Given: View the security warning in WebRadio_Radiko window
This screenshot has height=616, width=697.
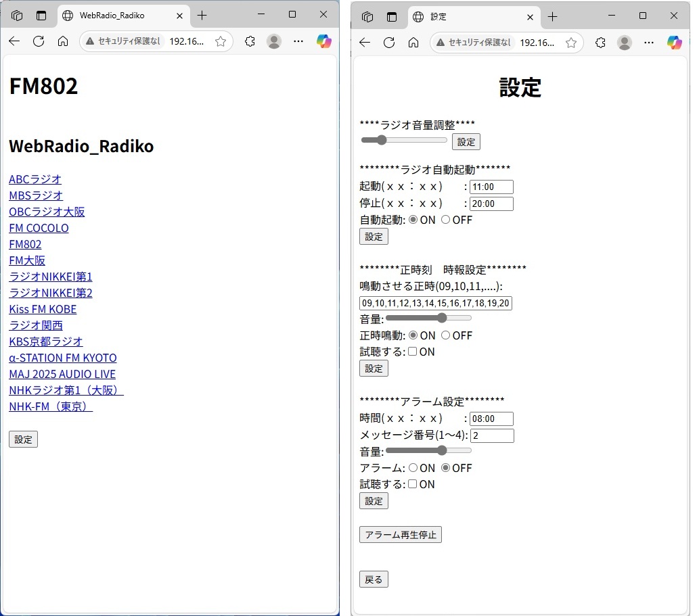Looking at the screenshot, I should pos(122,41).
